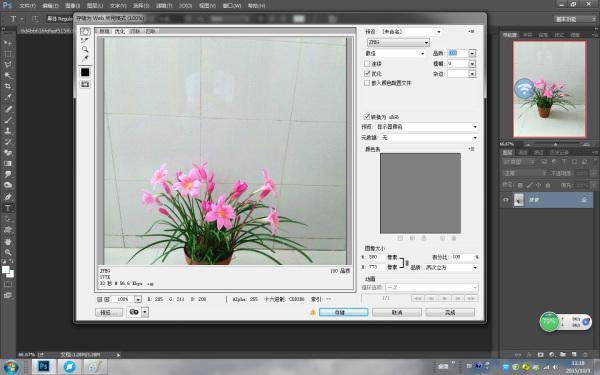Click the black eyedropper color swatch

85,72
